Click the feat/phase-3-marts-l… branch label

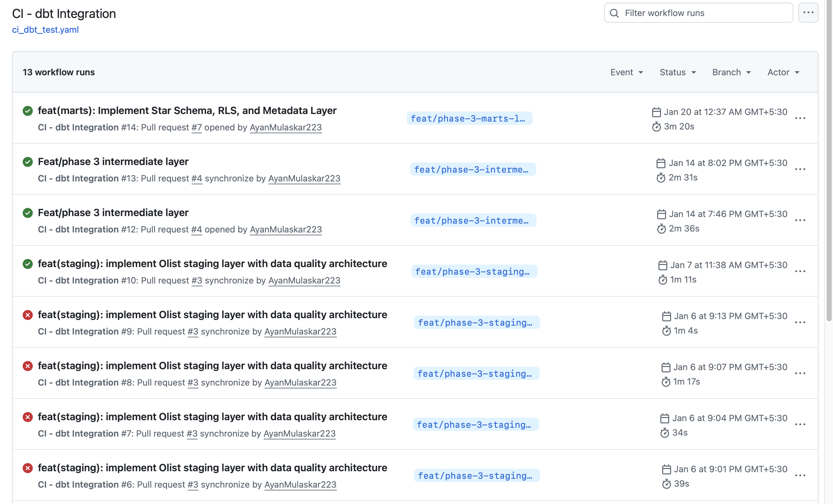coord(469,119)
